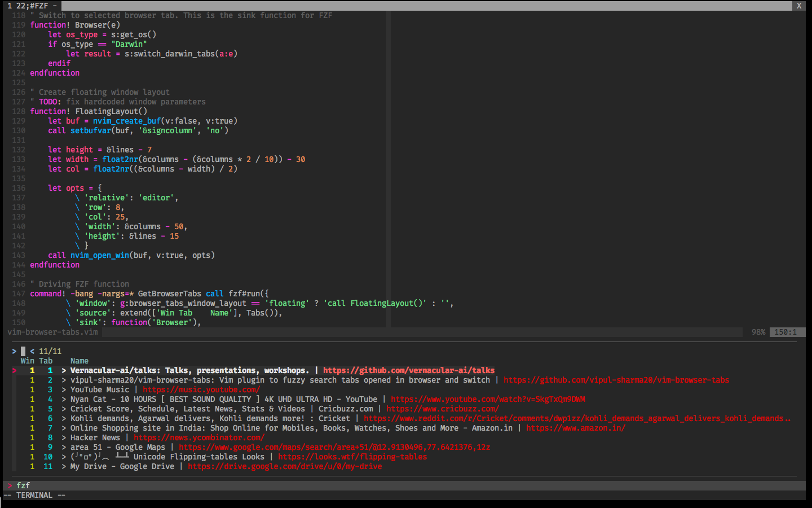Open the Google Maps search URL
Viewport: 812px width, 508px height.
click(334, 447)
